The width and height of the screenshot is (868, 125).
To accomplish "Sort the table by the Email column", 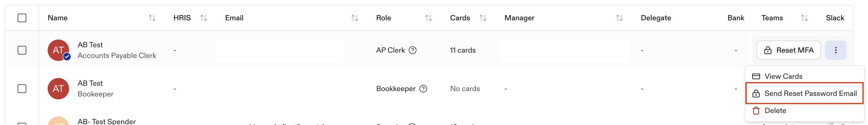I will (354, 18).
